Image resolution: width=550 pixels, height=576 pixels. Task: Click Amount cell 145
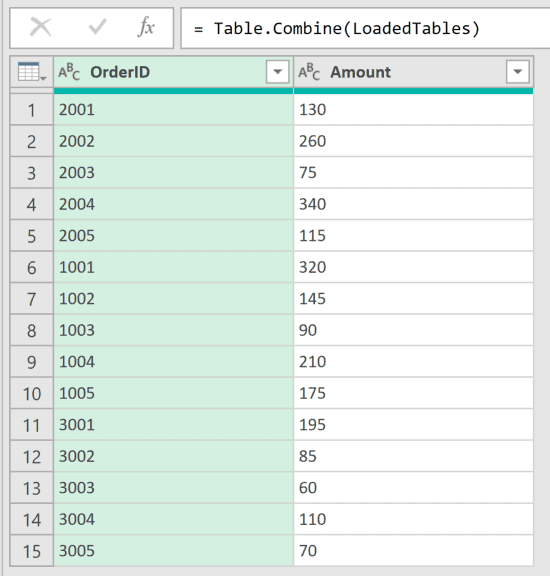(x=413, y=299)
